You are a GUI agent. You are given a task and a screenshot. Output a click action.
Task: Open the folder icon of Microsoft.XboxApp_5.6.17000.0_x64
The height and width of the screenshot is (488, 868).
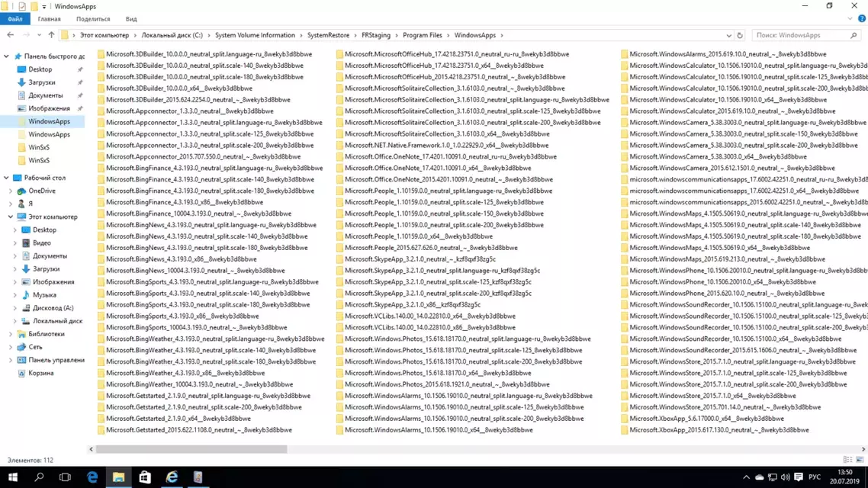[x=625, y=419]
